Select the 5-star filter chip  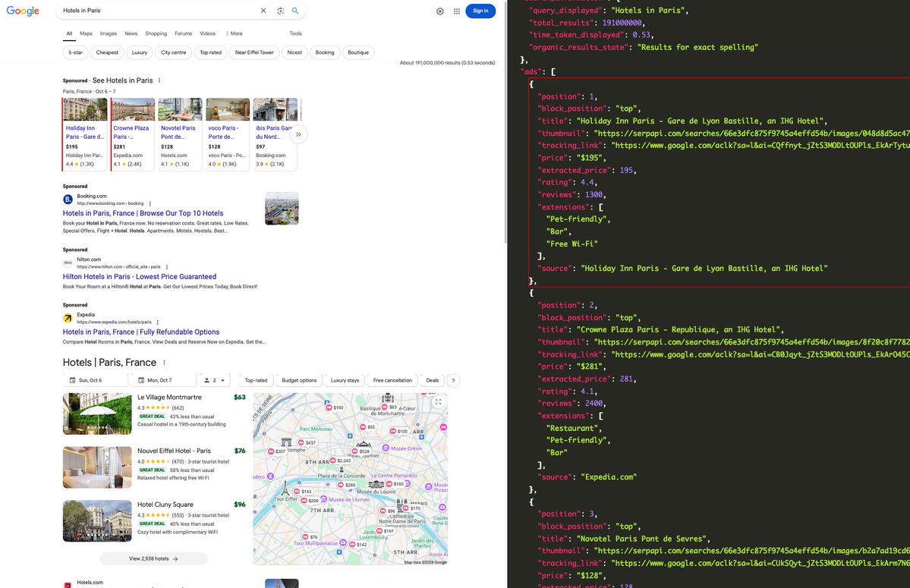74,52
